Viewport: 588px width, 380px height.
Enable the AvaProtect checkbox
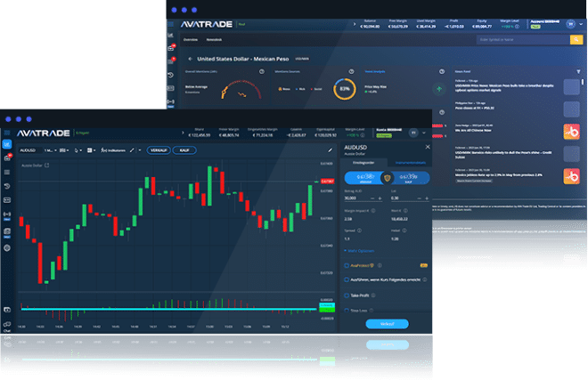(x=346, y=265)
